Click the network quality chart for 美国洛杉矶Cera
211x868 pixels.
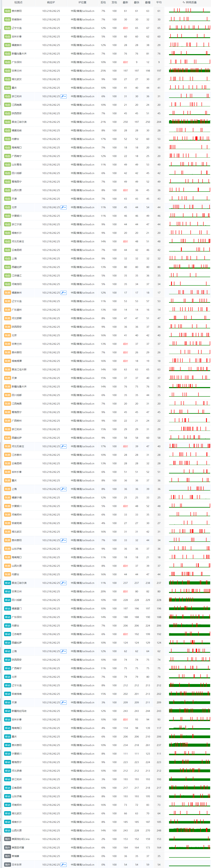(x=189, y=839)
